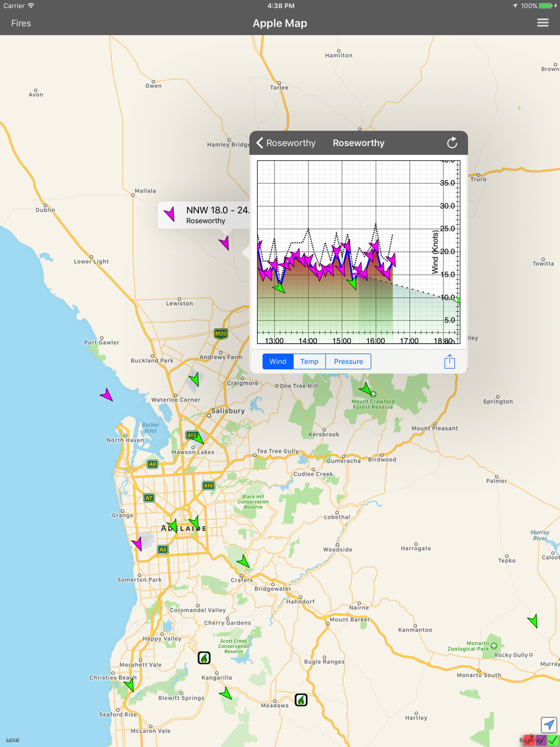Switch to the Pressure tab
This screenshot has height=747, width=560.
348,362
